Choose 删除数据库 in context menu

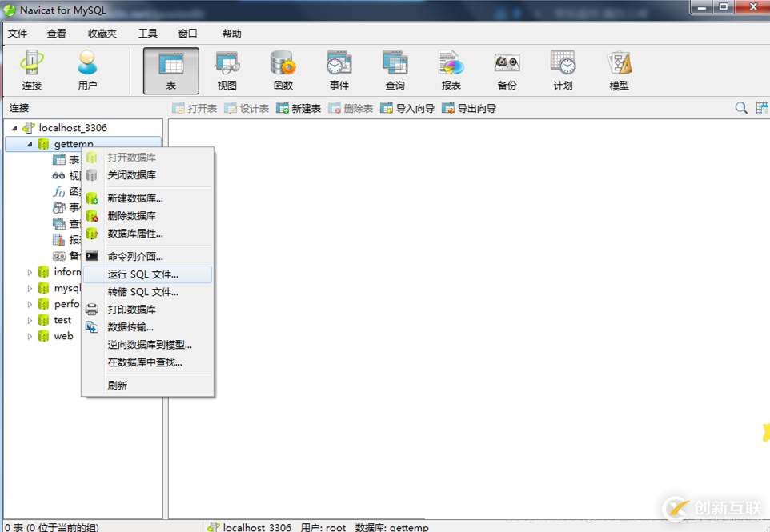(148, 216)
